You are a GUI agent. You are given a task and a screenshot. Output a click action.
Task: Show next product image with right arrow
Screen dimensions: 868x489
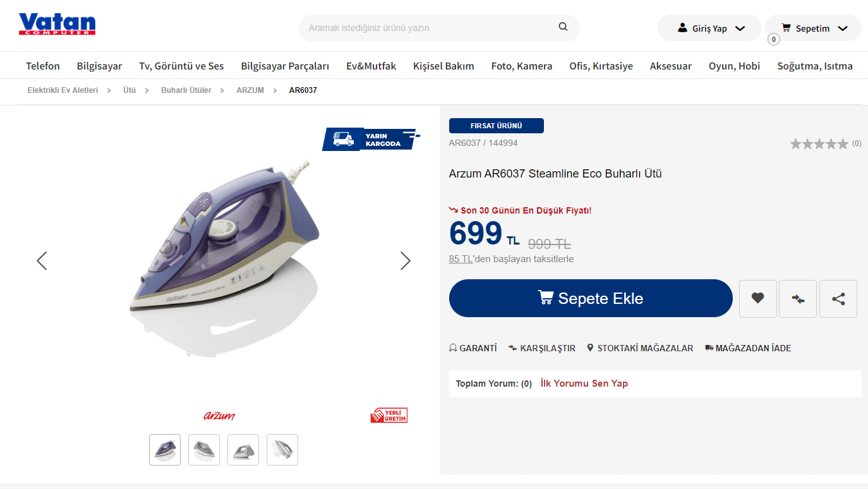[x=405, y=261]
